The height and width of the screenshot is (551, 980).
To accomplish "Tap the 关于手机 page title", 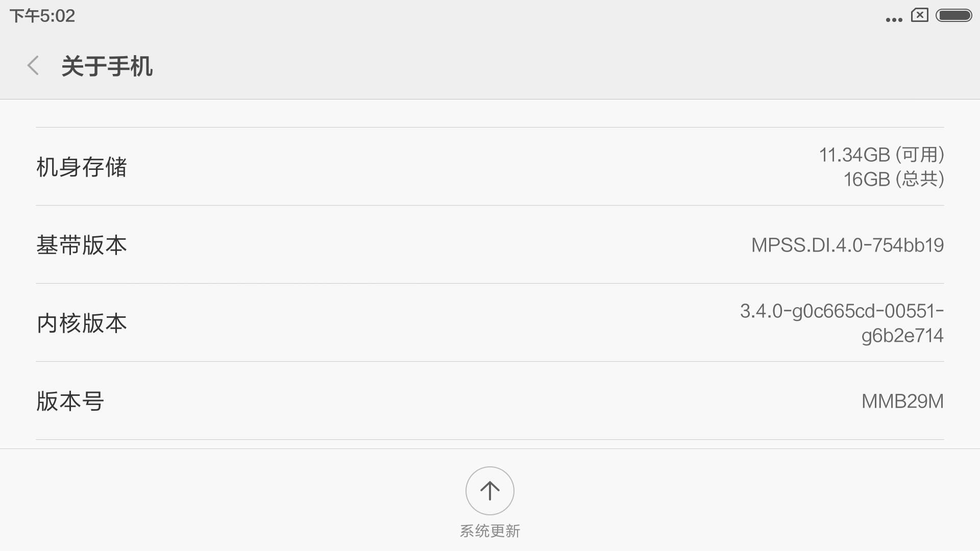I will point(107,66).
